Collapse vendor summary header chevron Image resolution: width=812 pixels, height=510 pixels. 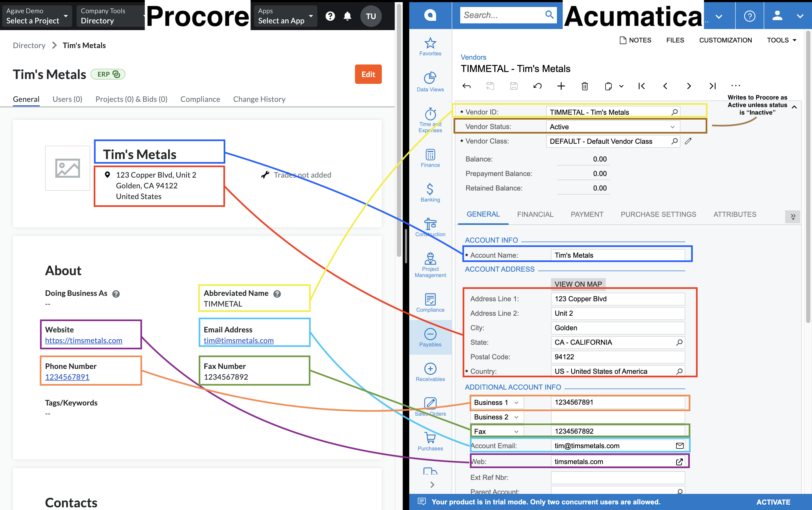tap(794, 107)
